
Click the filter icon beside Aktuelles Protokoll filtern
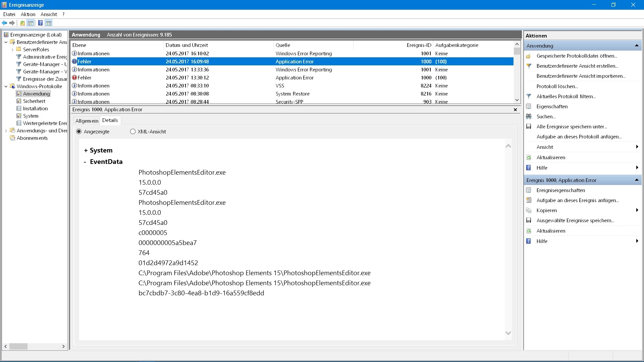tap(529, 96)
